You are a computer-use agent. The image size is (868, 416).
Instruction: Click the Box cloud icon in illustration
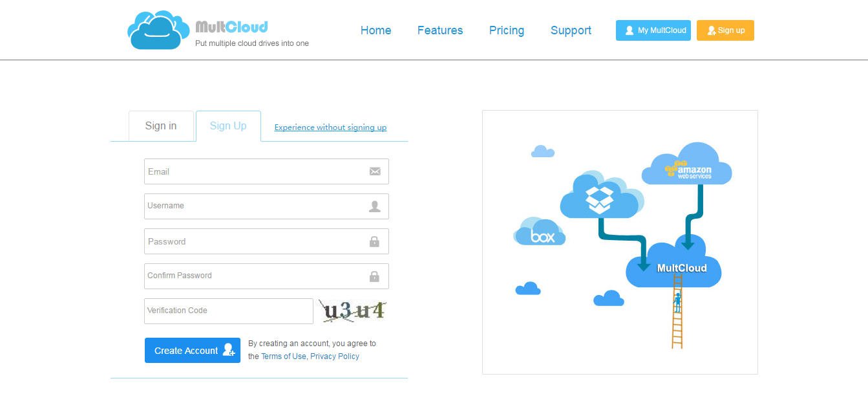pos(540,232)
